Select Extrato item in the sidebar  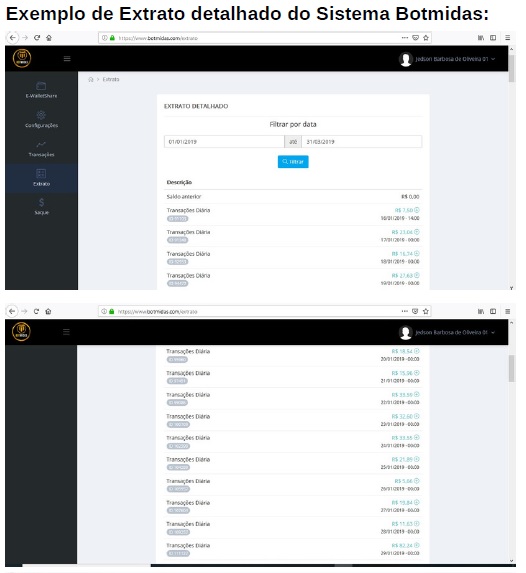coord(41,178)
